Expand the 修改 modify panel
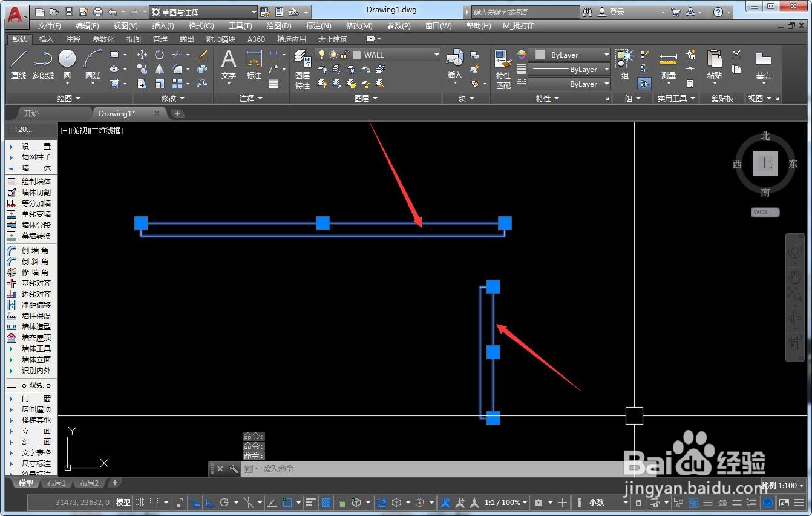 [173, 98]
